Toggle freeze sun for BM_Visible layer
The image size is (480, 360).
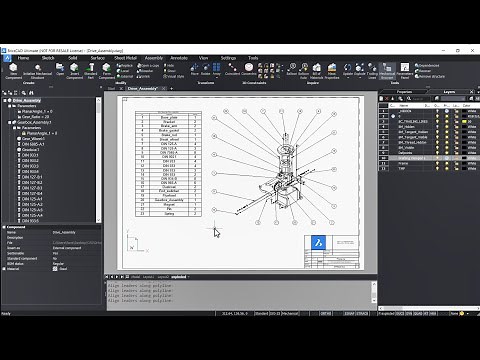(447, 148)
